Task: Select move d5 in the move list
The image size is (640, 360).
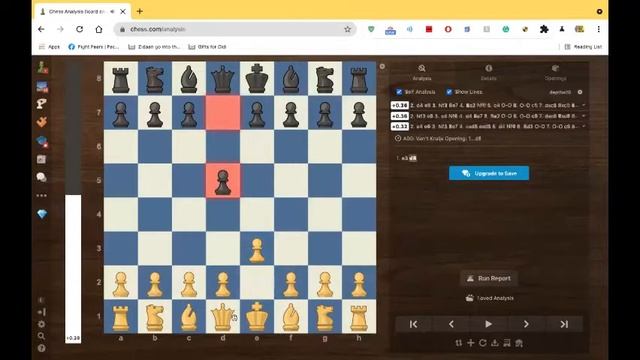Action: tap(413, 158)
